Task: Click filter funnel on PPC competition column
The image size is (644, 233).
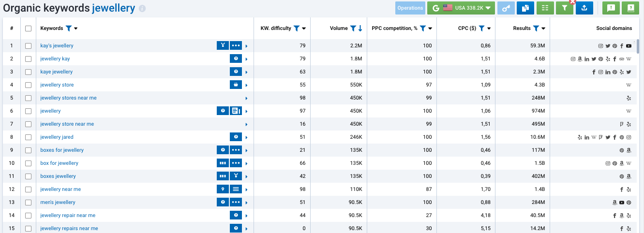Action: pyautogui.click(x=423, y=29)
